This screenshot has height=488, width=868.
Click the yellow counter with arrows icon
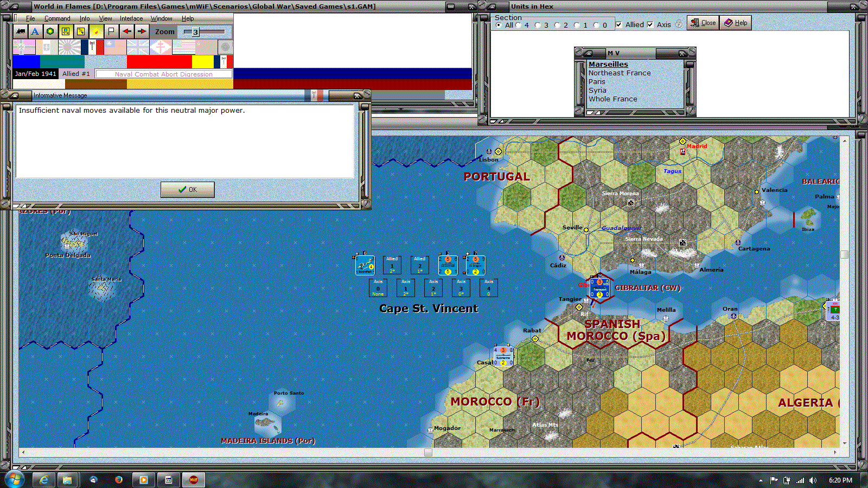(81, 31)
